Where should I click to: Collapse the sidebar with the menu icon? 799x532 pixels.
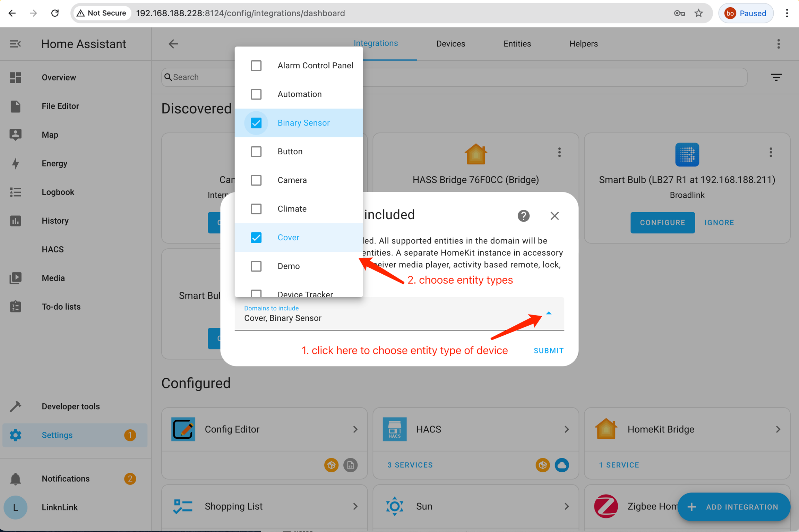[15, 44]
